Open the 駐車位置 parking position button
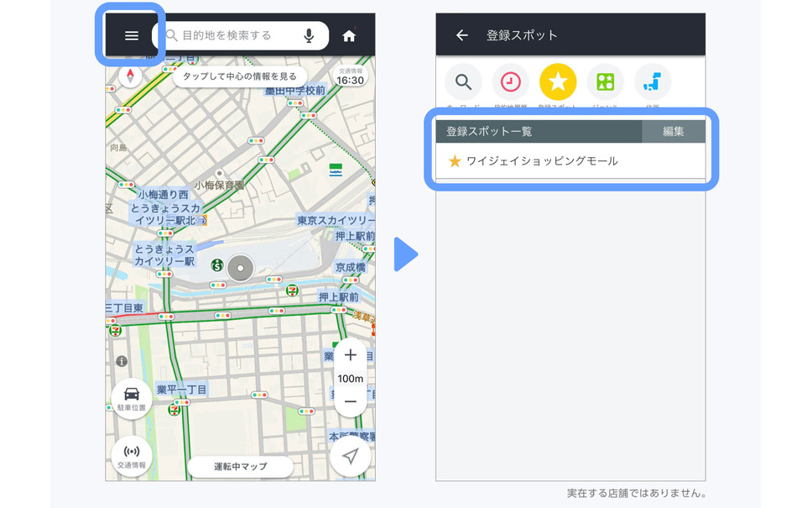The height and width of the screenshot is (508, 812). tap(132, 398)
